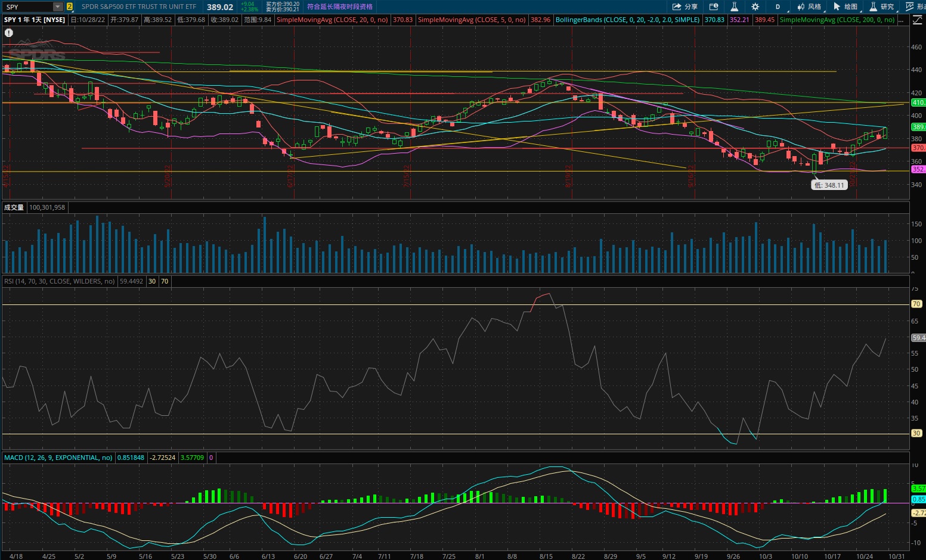Open the flask studies icon in toolbar
Image resolution: width=926 pixels, height=560 pixels.
click(x=734, y=7)
